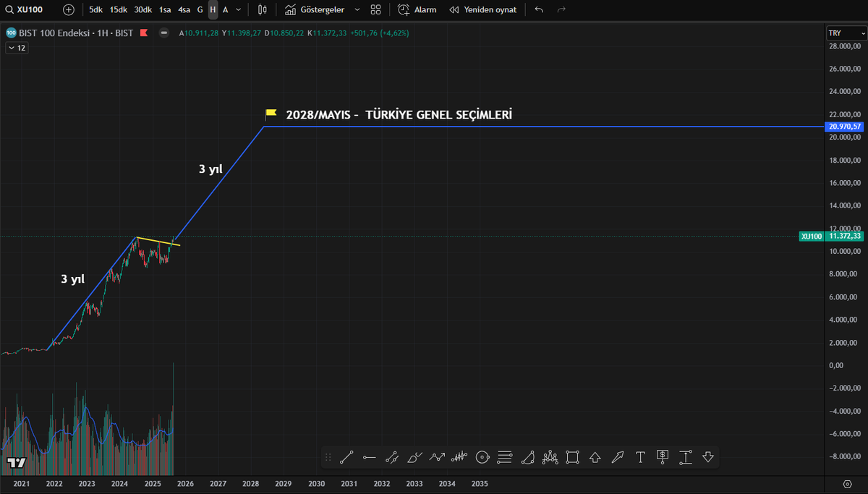
Task: Select the text annotation tool
Action: pyautogui.click(x=640, y=457)
